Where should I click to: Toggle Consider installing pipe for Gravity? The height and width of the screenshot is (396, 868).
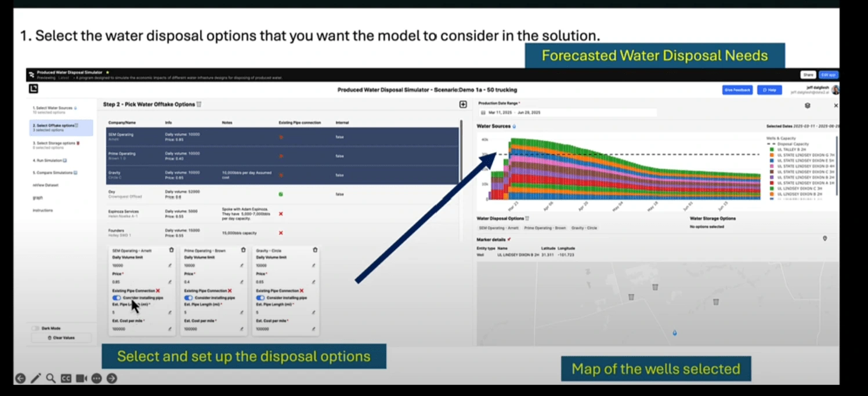tap(261, 298)
